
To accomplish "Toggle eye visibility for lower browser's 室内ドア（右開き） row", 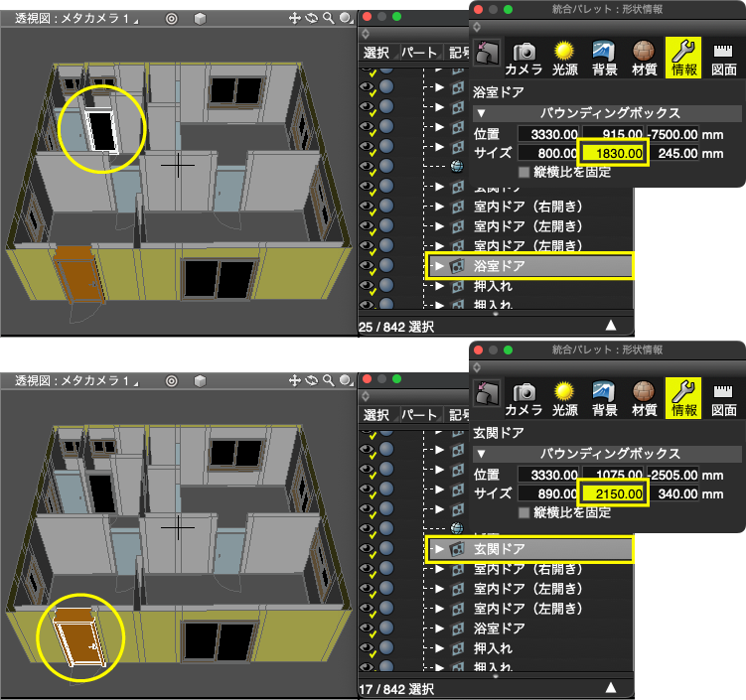I will 367,568.
